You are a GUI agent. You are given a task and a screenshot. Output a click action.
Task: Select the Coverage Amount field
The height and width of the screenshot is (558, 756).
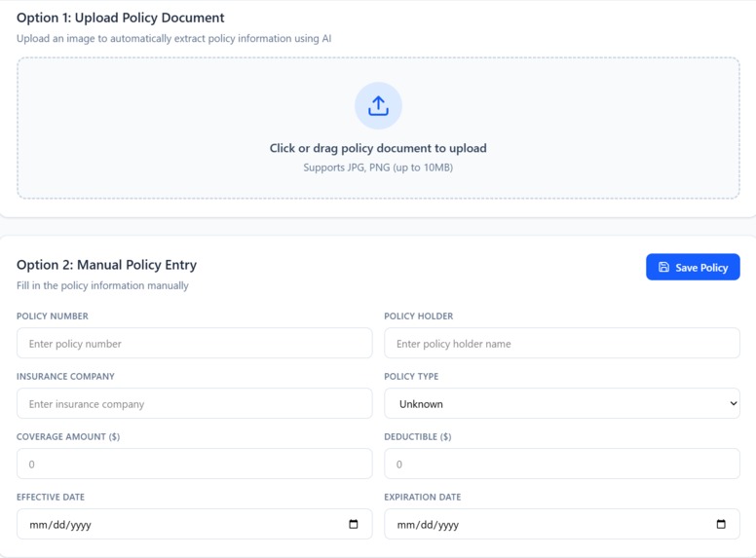coord(194,464)
